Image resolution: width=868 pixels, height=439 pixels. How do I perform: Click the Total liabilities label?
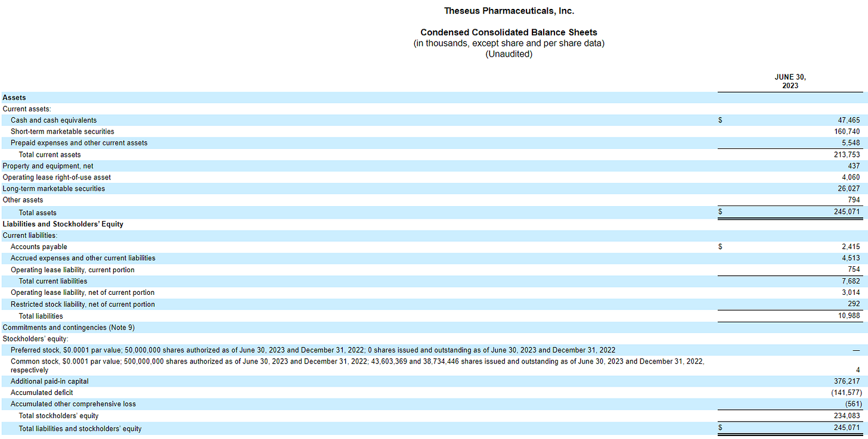click(41, 316)
